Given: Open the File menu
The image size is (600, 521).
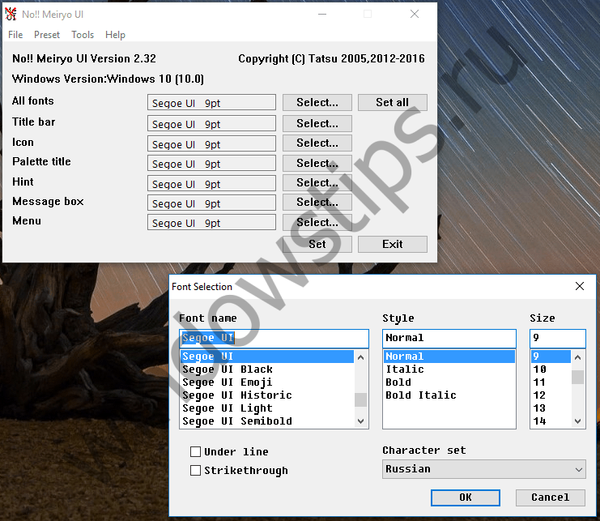Looking at the screenshot, I should pyautogui.click(x=15, y=35).
